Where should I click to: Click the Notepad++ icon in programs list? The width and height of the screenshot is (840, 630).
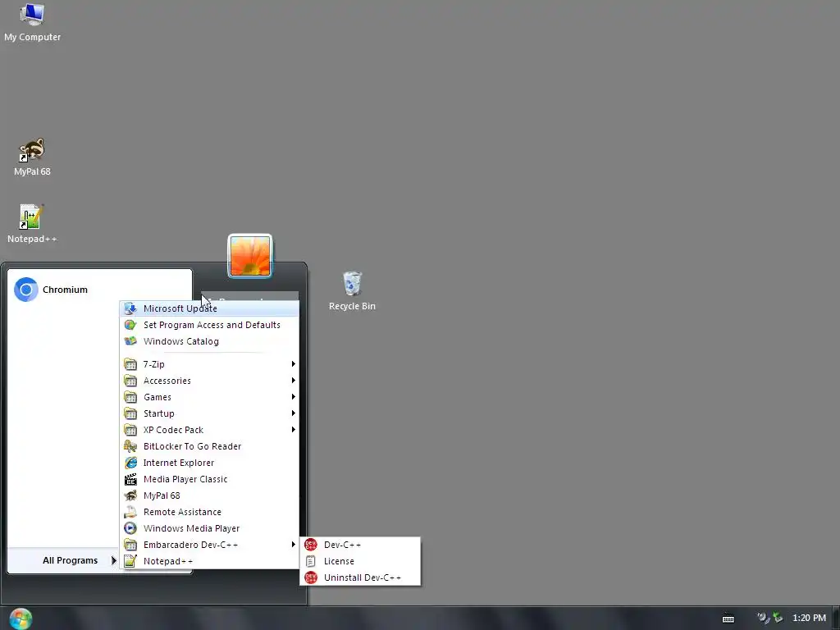pos(130,561)
